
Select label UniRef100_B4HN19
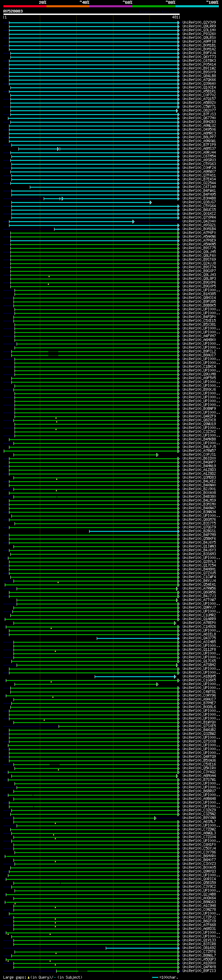pyautogui.click(x=199, y=466)
